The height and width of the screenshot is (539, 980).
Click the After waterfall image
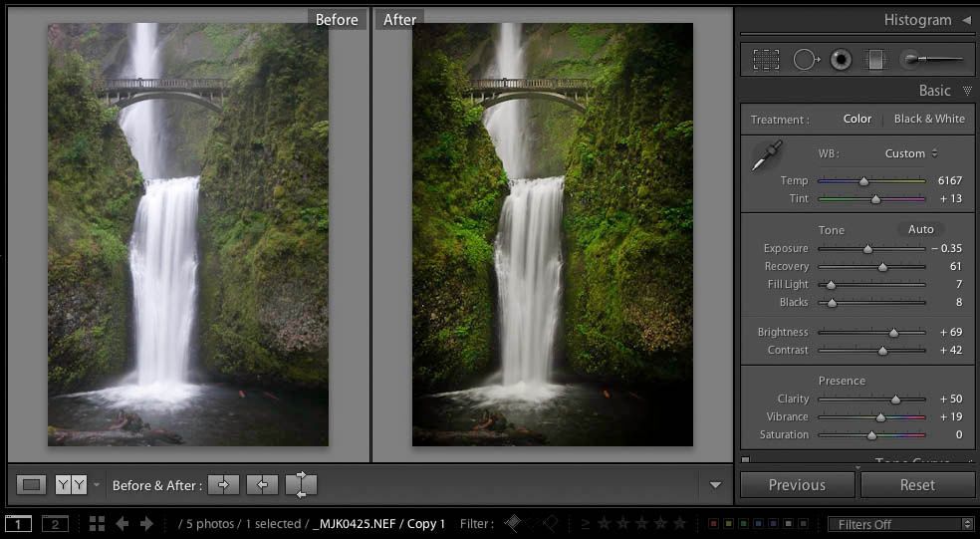pos(553,234)
